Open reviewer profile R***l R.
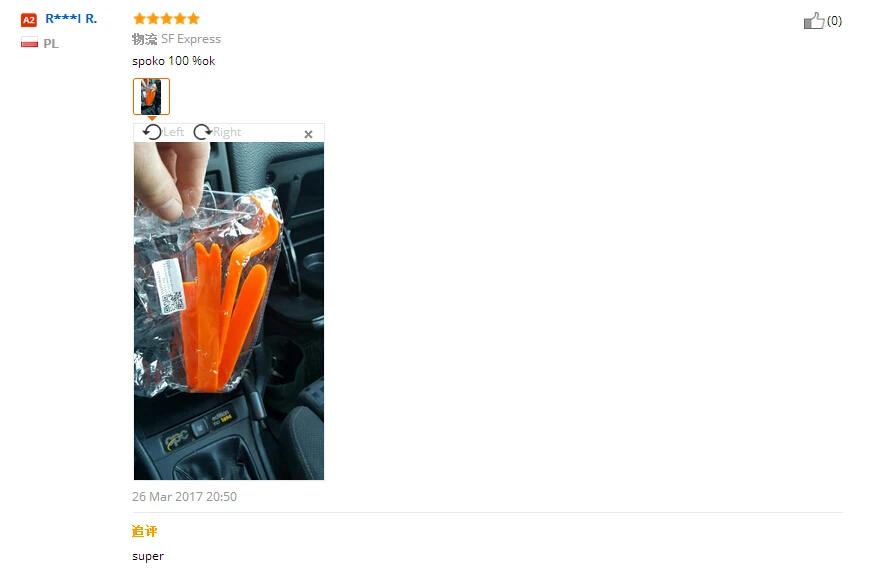 pos(71,18)
